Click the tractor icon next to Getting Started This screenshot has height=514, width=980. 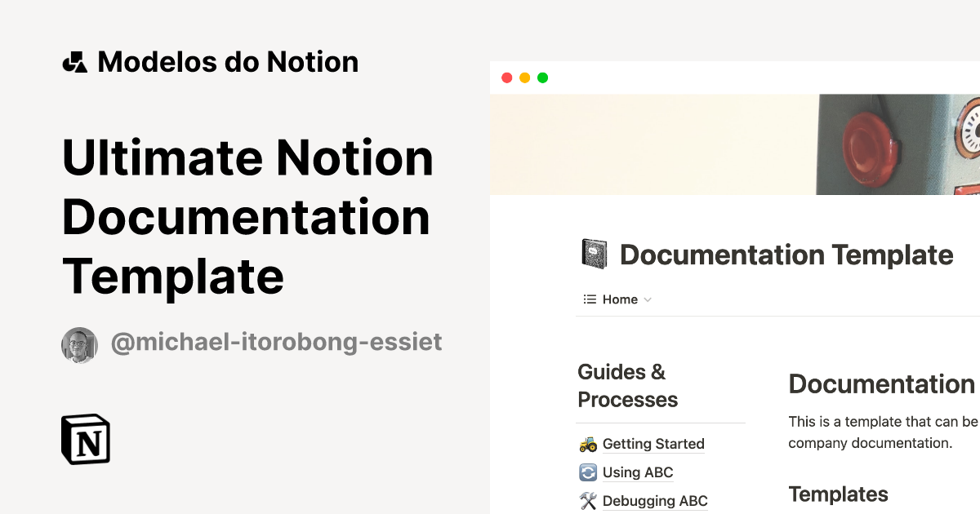coord(587,444)
